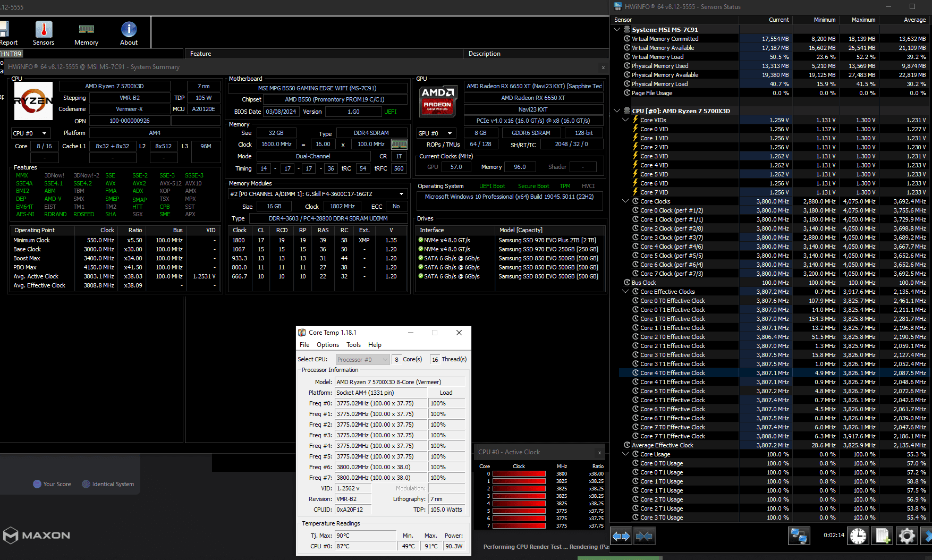Click Core Temp Model field

pos(400,382)
